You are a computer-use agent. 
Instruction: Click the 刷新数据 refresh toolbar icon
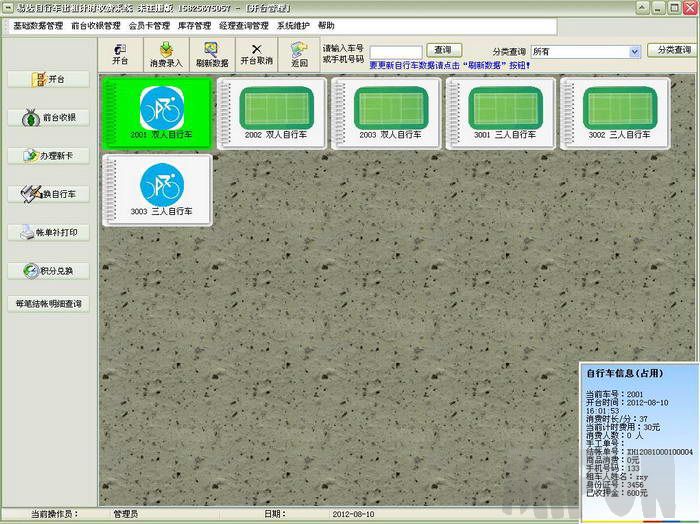pos(211,53)
